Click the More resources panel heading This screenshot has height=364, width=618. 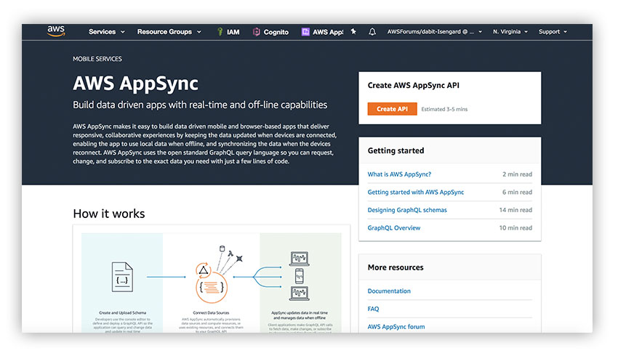pos(396,267)
